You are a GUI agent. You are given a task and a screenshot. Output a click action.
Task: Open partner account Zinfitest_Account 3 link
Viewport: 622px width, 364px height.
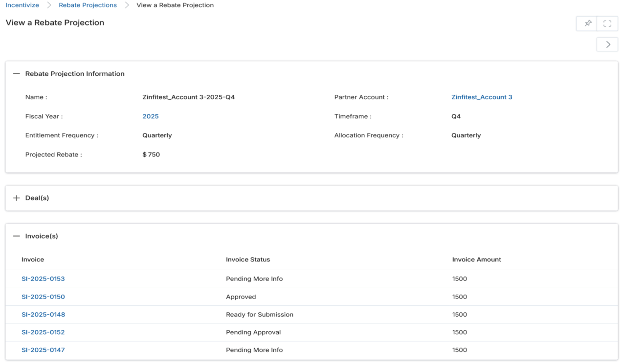click(482, 97)
